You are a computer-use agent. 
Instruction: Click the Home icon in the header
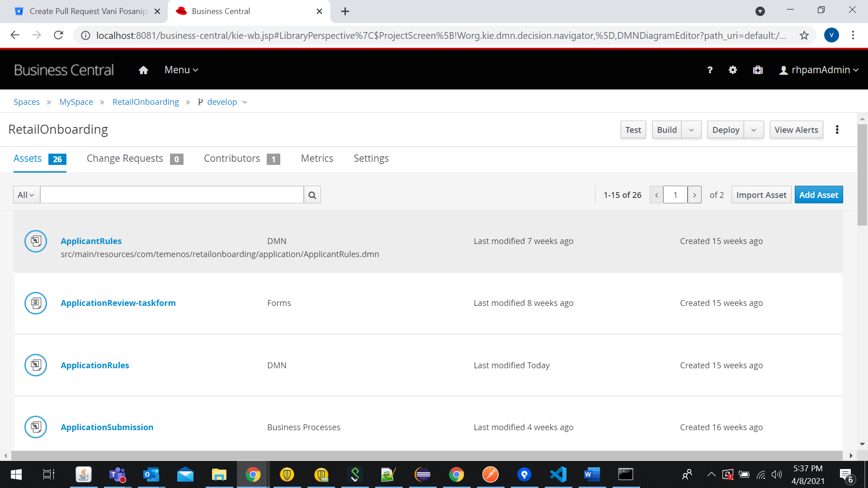(x=143, y=70)
